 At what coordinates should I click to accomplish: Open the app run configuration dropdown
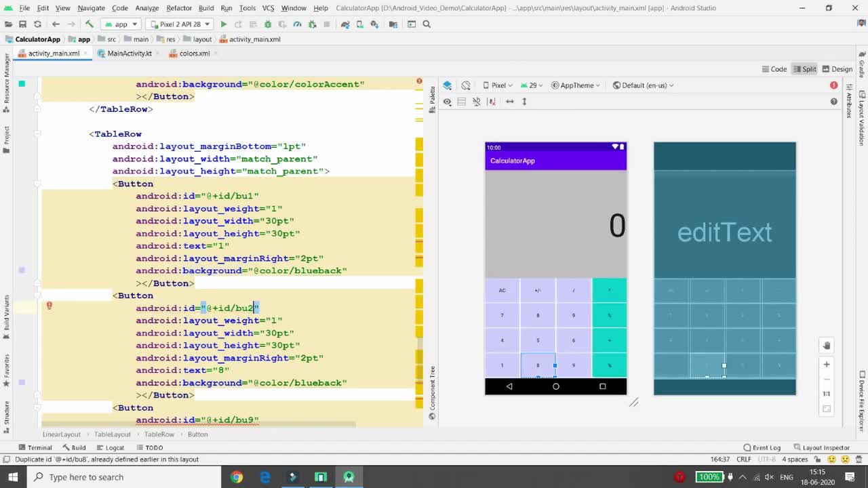121,24
